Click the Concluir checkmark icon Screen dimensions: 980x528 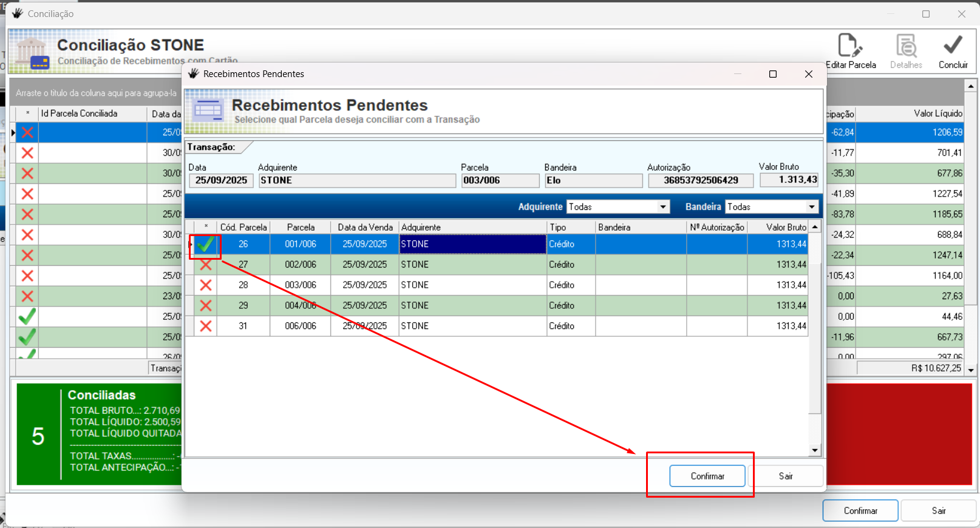pos(953,45)
